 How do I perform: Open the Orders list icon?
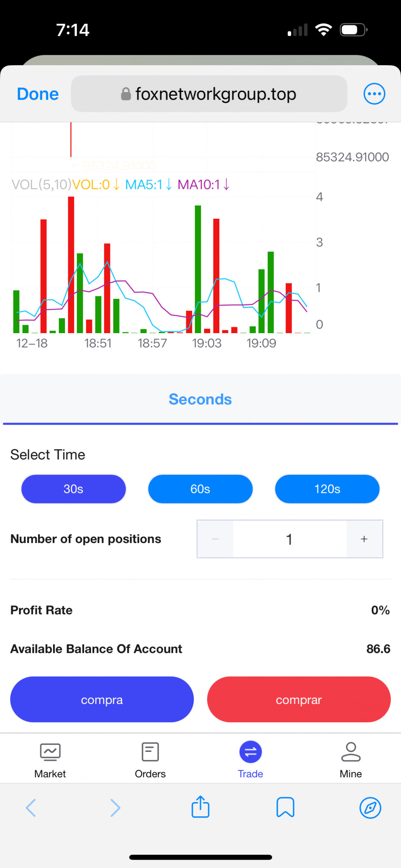point(150,752)
